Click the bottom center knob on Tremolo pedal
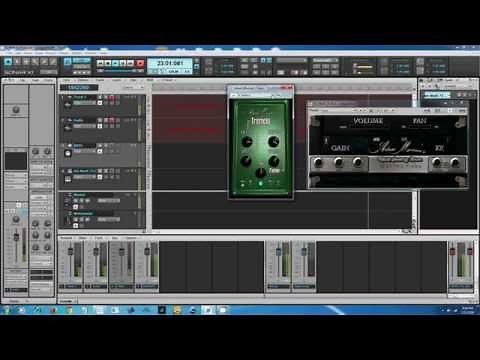480x360 pixels. (261, 172)
